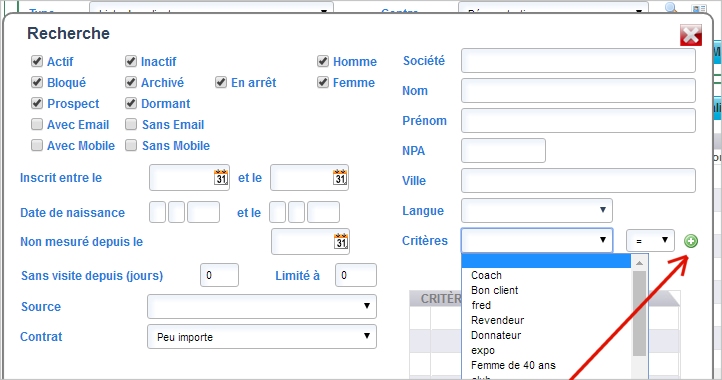722x380 pixels.
Task: Enable the Avec Email checkbox
Action: click(x=37, y=124)
